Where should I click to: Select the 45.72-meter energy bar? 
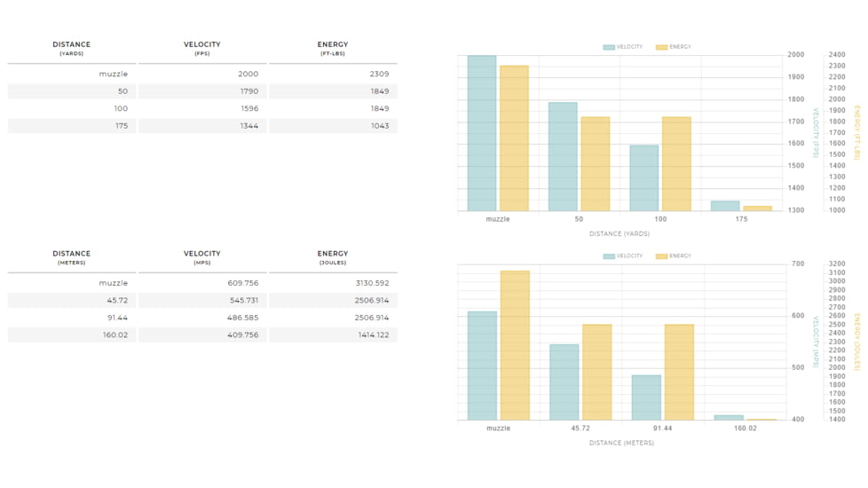(596, 373)
